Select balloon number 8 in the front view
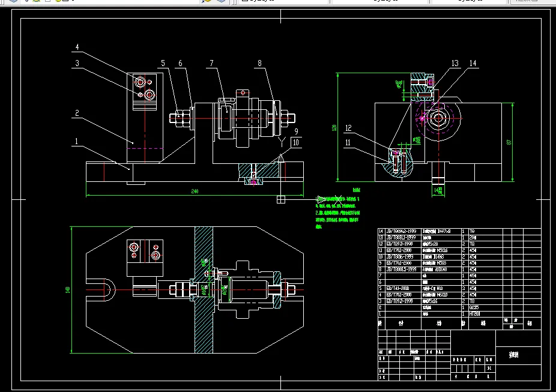 coord(259,64)
